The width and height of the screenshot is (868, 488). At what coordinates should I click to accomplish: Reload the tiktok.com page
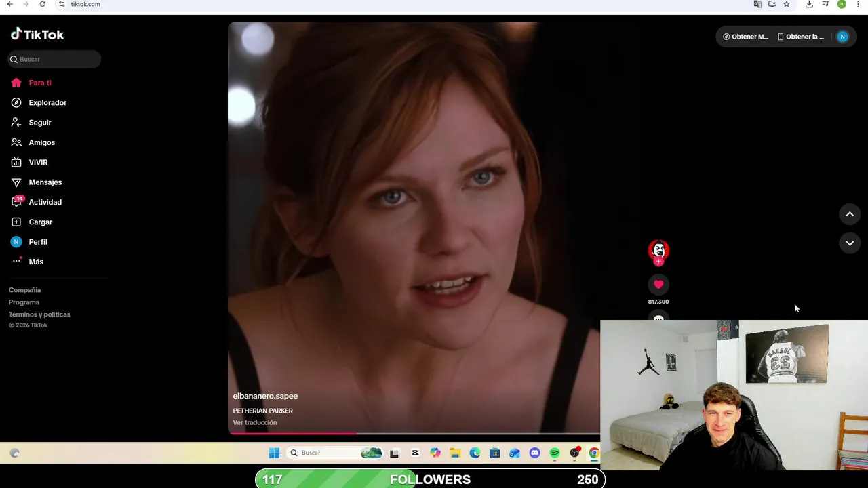[42, 4]
